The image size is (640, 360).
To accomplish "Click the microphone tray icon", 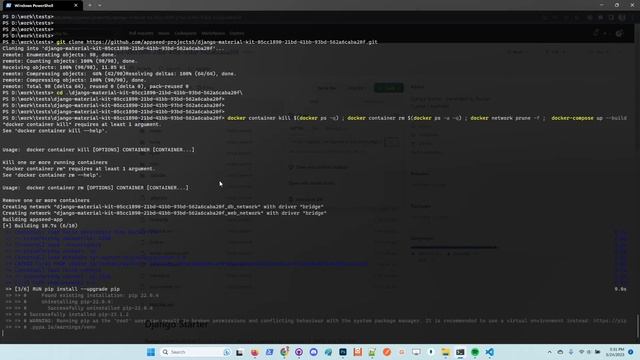I will click(571, 352).
